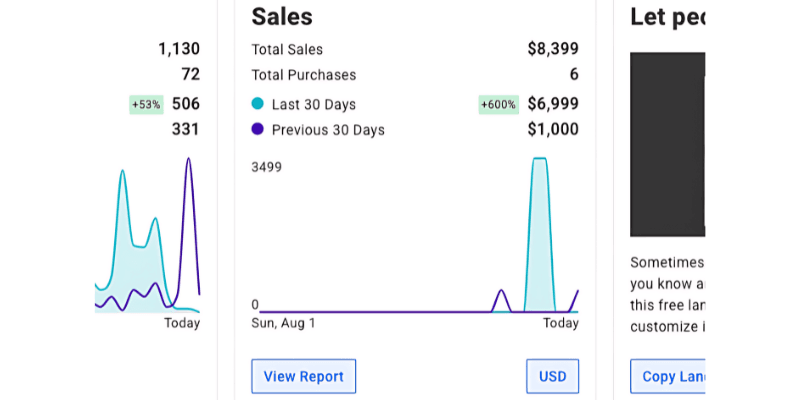Click the $1,000 value

point(553,129)
